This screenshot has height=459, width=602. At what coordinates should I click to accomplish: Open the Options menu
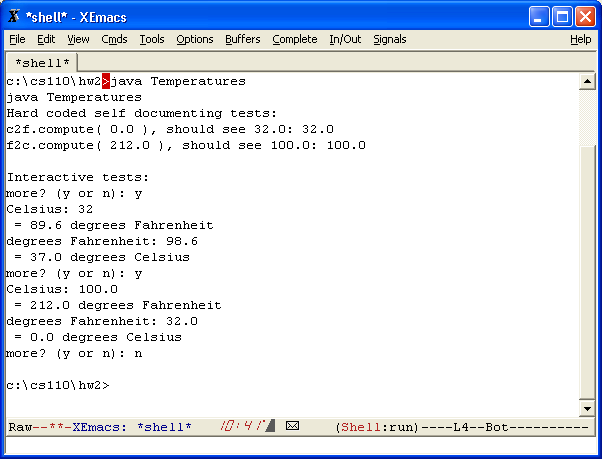(x=195, y=39)
